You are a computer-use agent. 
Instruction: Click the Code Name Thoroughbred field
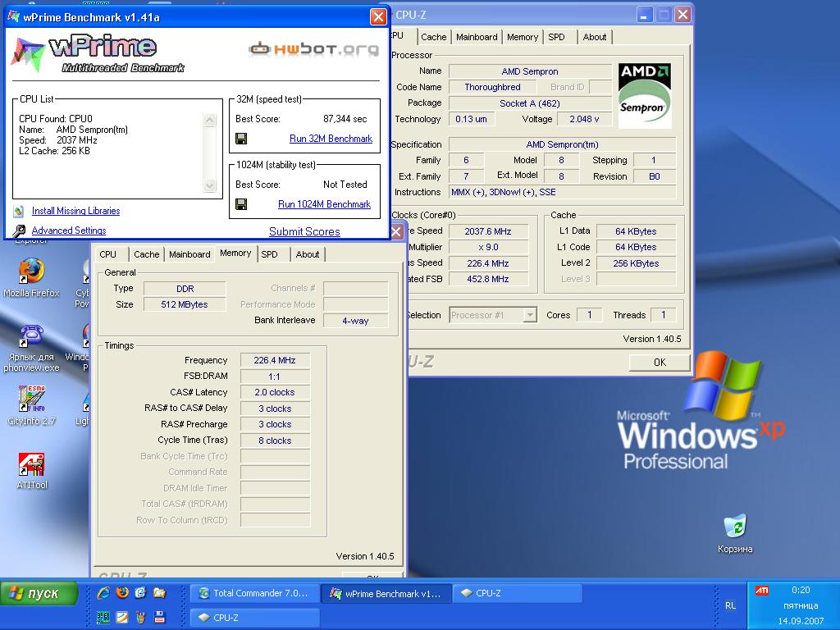(x=492, y=87)
